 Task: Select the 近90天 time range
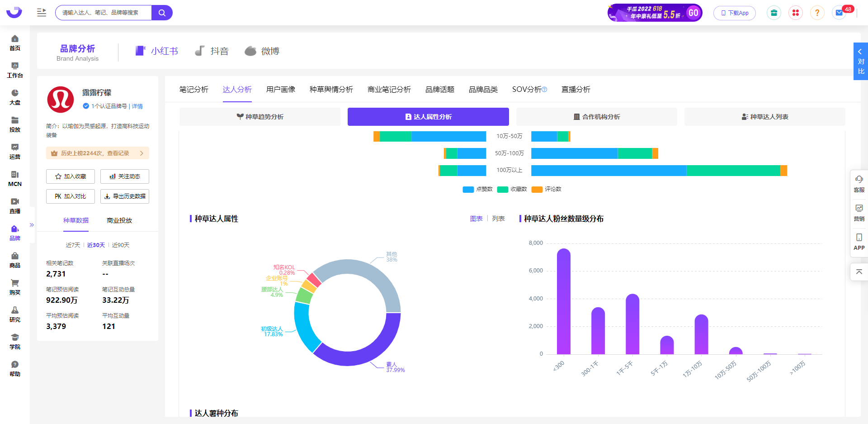pos(121,245)
